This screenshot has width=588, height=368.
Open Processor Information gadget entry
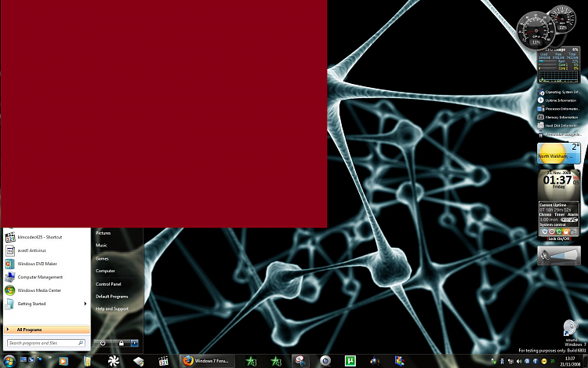coord(559,109)
